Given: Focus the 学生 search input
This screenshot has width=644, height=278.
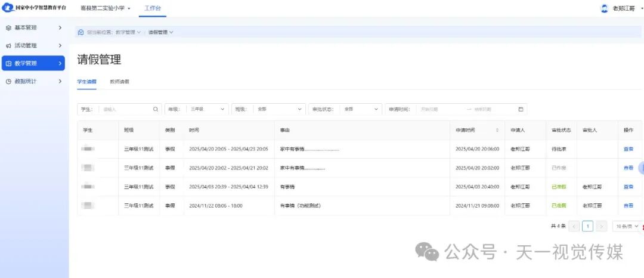Looking at the screenshot, I should coord(126,109).
